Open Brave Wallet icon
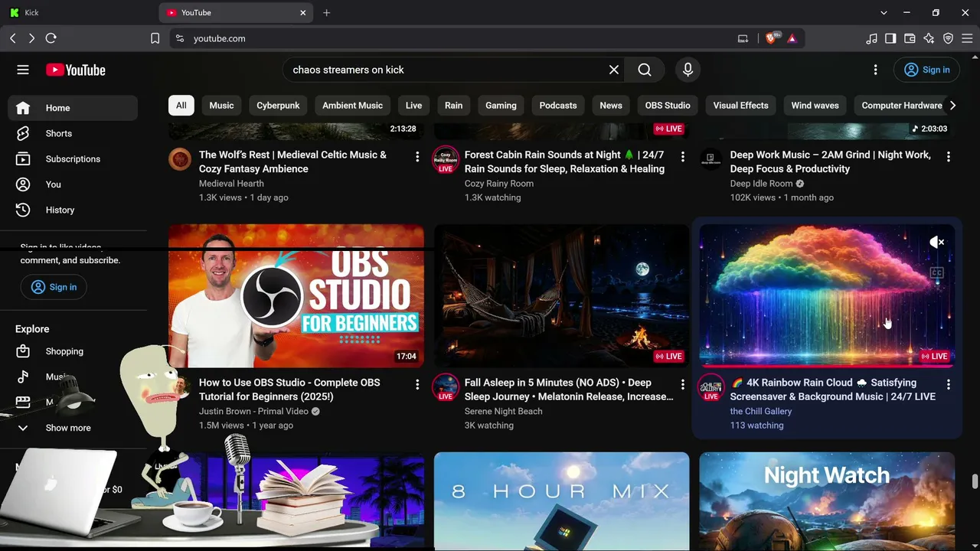This screenshot has height=551, width=980. [910, 38]
